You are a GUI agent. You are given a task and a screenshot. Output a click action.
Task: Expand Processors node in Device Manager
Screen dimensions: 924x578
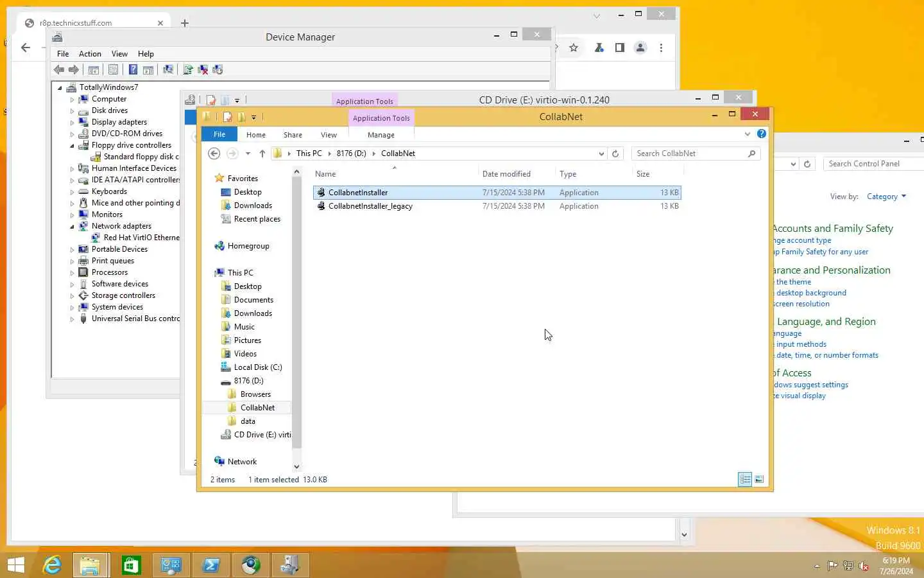(x=72, y=273)
